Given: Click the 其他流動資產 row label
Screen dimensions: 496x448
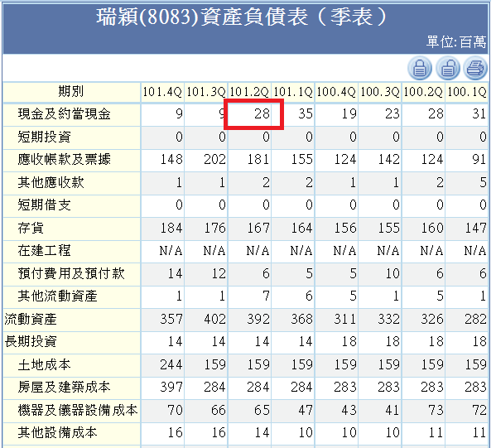Looking at the screenshot, I should (x=58, y=296).
